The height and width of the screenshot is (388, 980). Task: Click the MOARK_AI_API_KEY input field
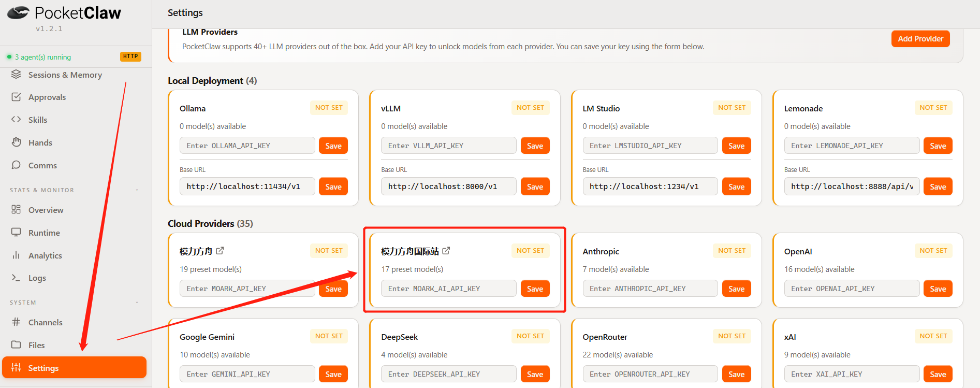pos(449,289)
